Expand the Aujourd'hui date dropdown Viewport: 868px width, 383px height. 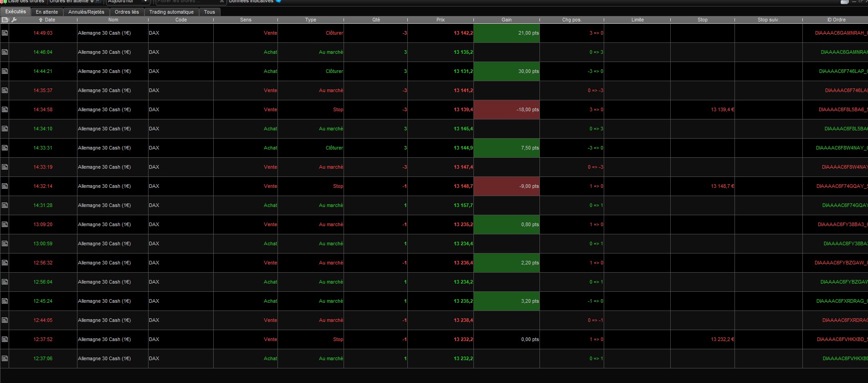coord(128,1)
